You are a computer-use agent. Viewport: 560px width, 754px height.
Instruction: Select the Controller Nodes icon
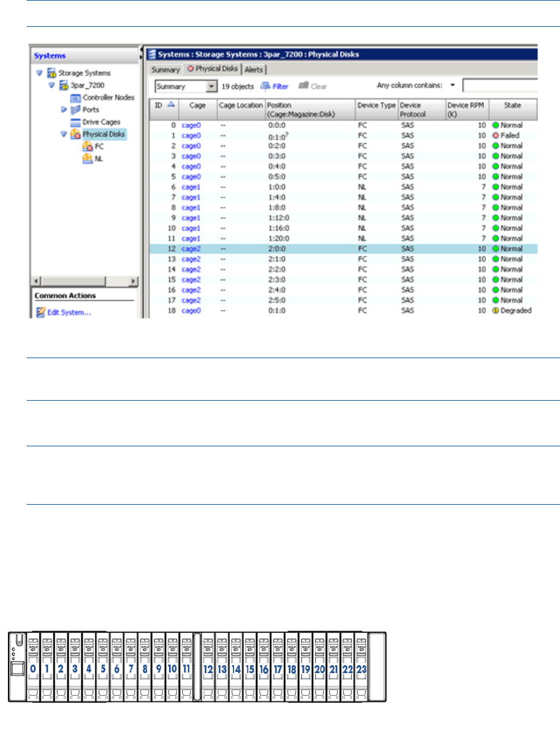coord(77,98)
